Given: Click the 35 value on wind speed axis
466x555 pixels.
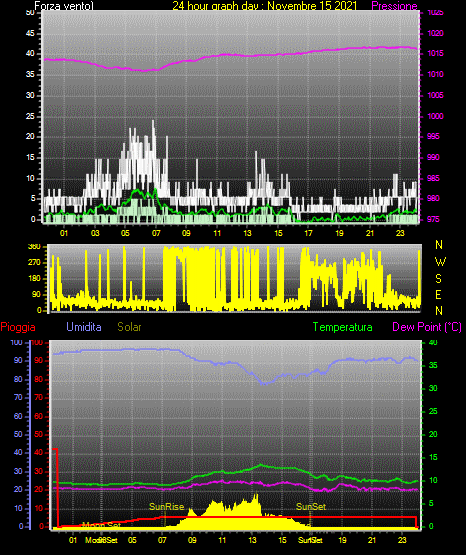Looking at the screenshot, I should (x=30, y=74).
